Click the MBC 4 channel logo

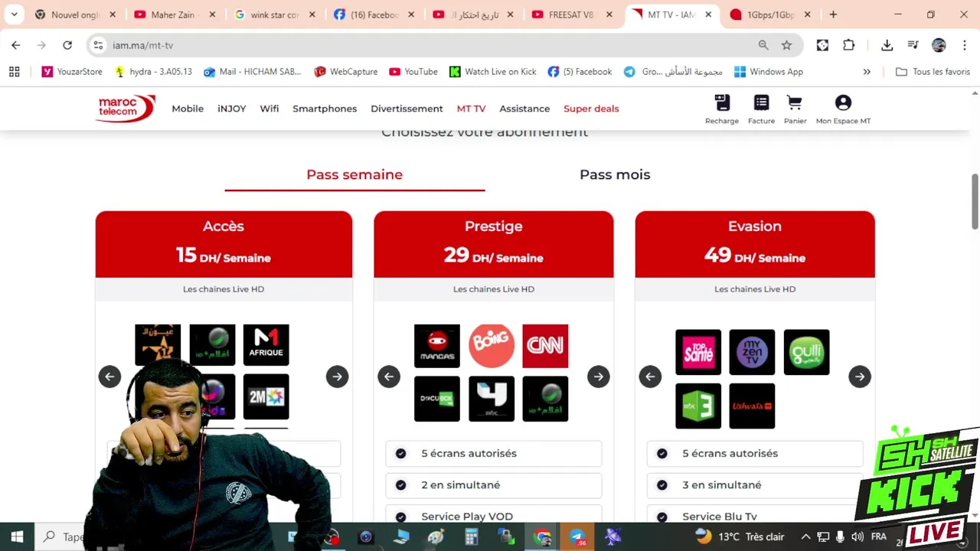(x=492, y=399)
